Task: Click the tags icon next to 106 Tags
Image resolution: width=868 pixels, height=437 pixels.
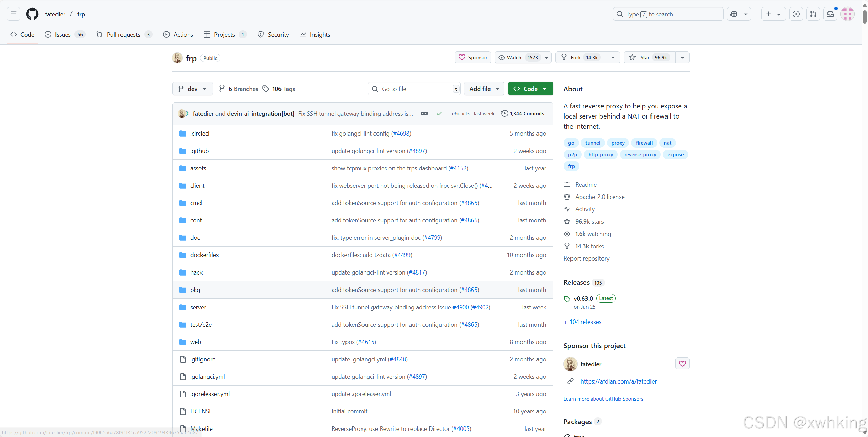Action: coord(266,89)
